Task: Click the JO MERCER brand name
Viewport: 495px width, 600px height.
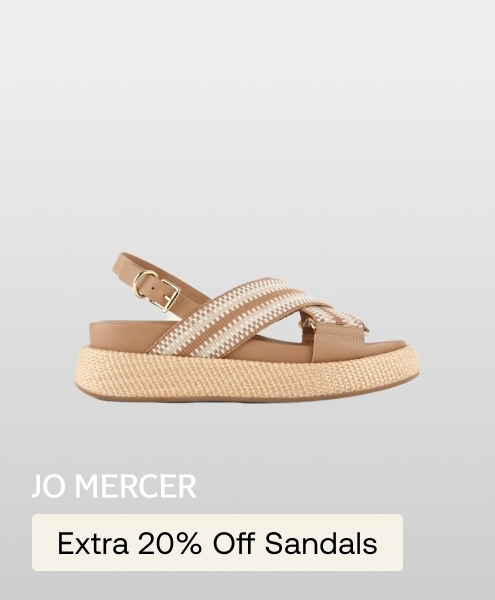Action: coord(114,486)
